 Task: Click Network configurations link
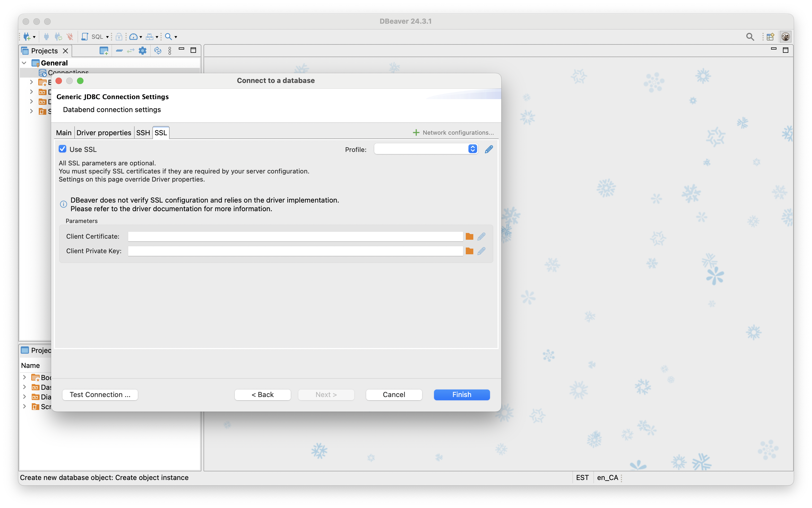(x=453, y=133)
